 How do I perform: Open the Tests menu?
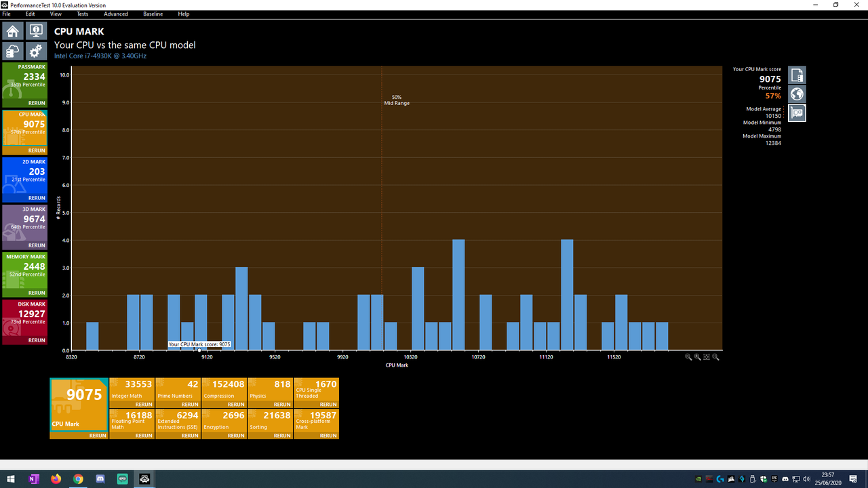[x=82, y=14]
